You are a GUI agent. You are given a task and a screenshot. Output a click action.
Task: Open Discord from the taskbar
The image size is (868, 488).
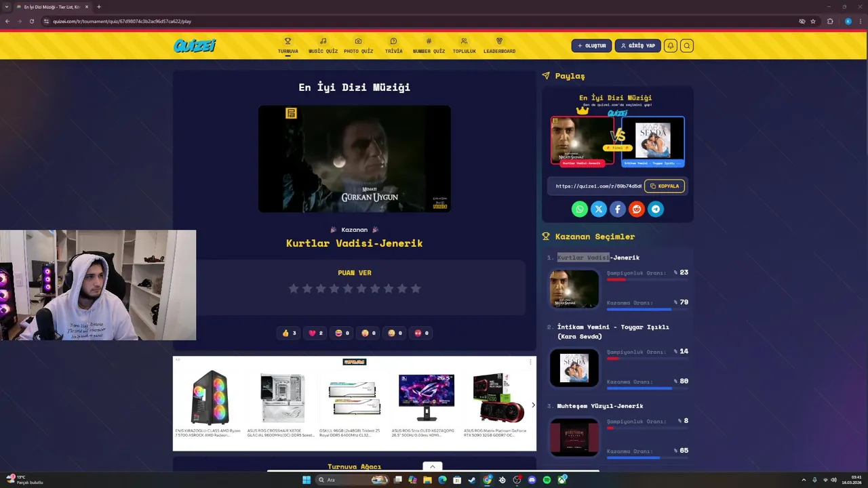(532, 480)
